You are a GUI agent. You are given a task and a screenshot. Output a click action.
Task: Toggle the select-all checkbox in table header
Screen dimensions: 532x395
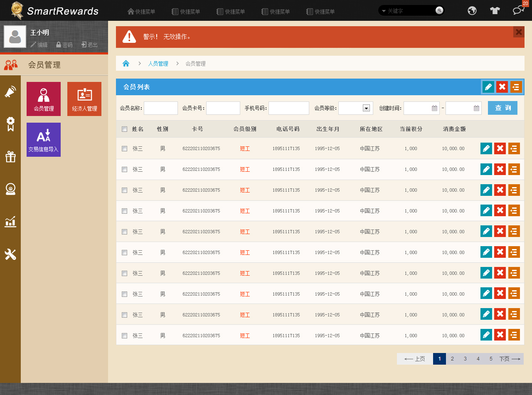[124, 129]
